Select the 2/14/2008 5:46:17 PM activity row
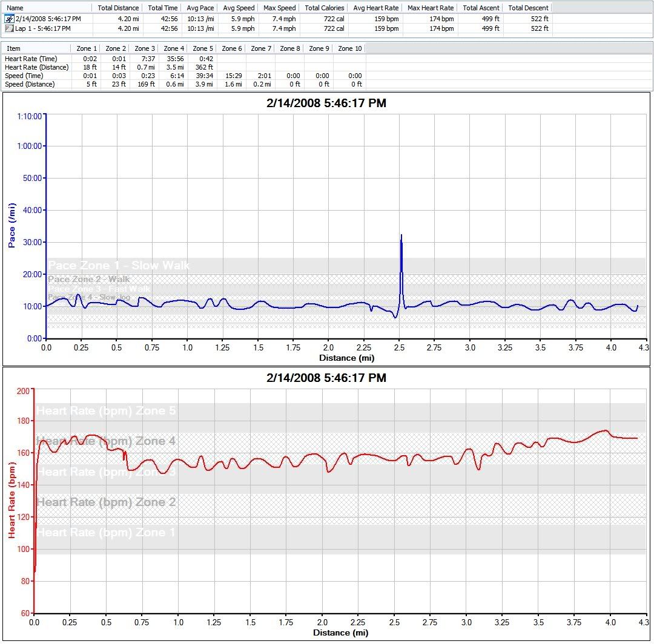The image size is (654, 644). 48,19
